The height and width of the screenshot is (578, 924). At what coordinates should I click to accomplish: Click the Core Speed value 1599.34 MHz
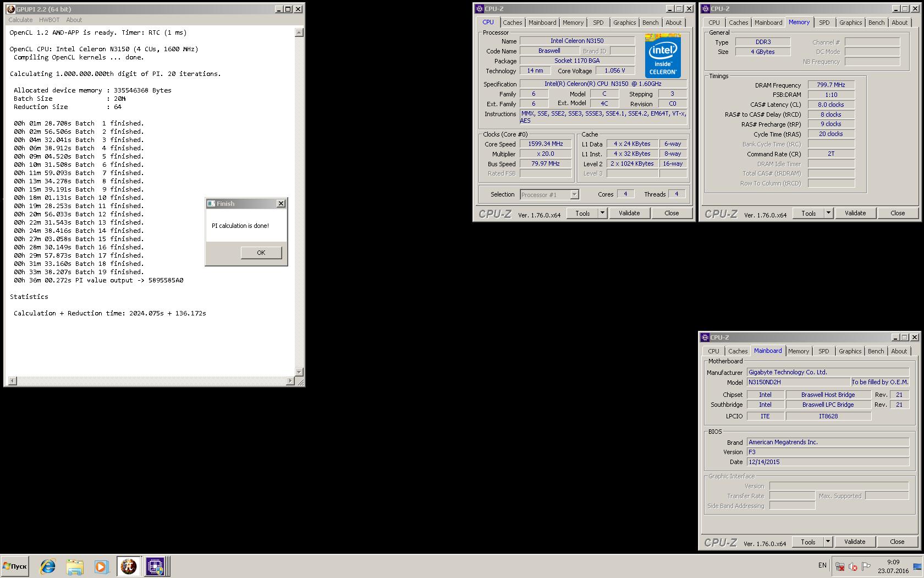click(x=546, y=144)
